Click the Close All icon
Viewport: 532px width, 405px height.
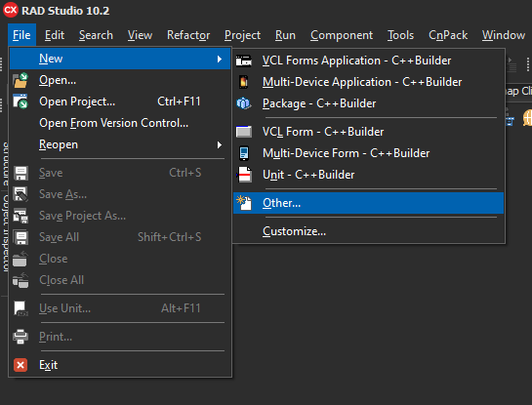tap(20, 280)
